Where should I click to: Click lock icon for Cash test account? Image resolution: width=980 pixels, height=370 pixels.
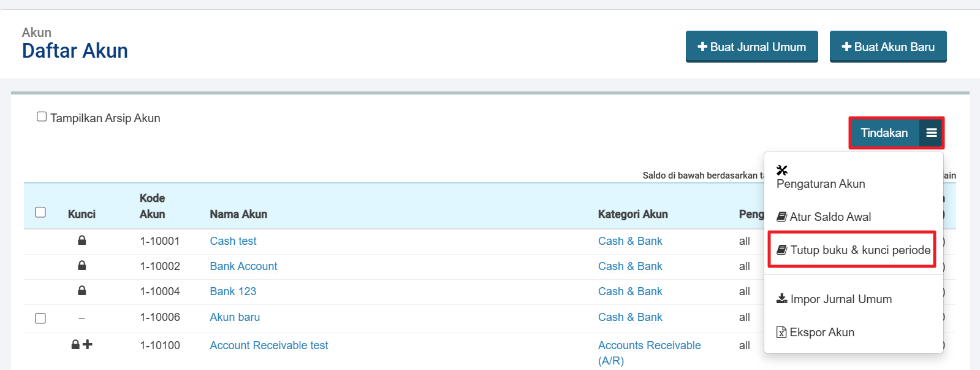[x=82, y=241]
